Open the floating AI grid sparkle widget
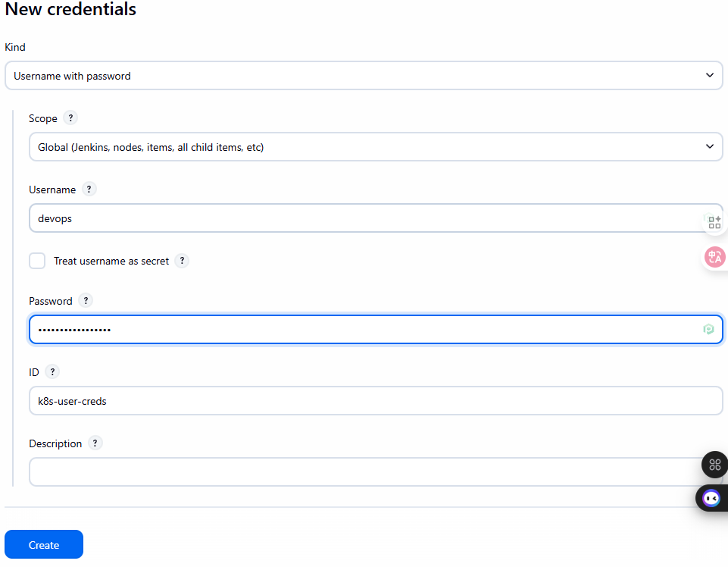 point(714,221)
